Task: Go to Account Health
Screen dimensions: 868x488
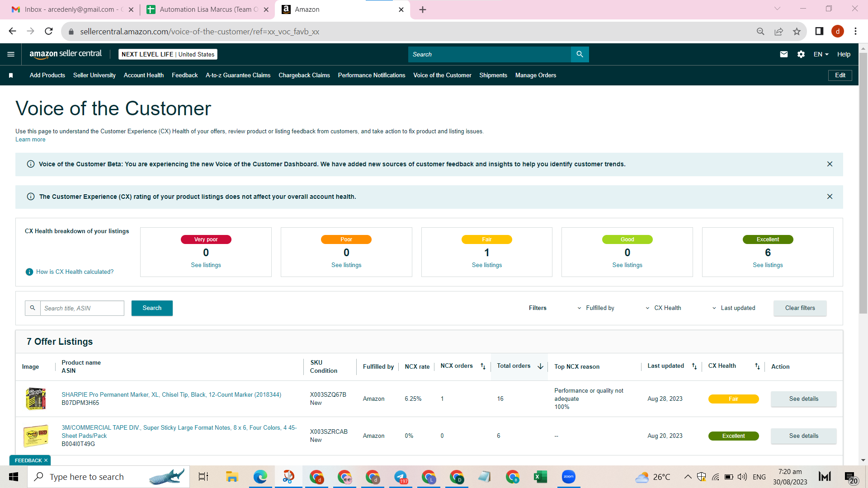Action: click(x=144, y=75)
